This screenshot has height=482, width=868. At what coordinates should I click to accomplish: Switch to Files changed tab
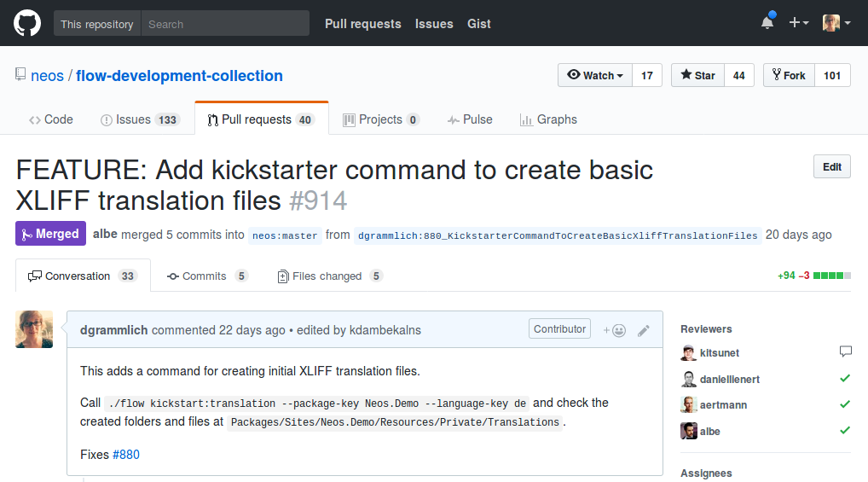tap(329, 276)
